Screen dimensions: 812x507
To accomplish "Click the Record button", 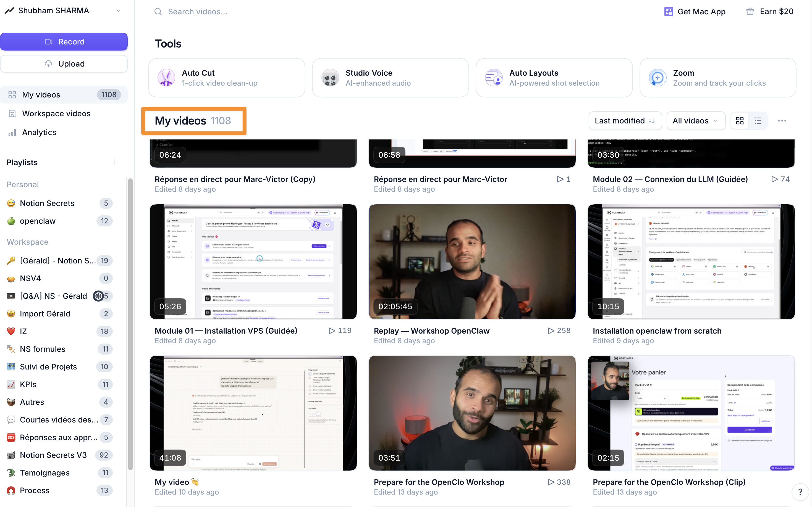I will pyautogui.click(x=64, y=42).
